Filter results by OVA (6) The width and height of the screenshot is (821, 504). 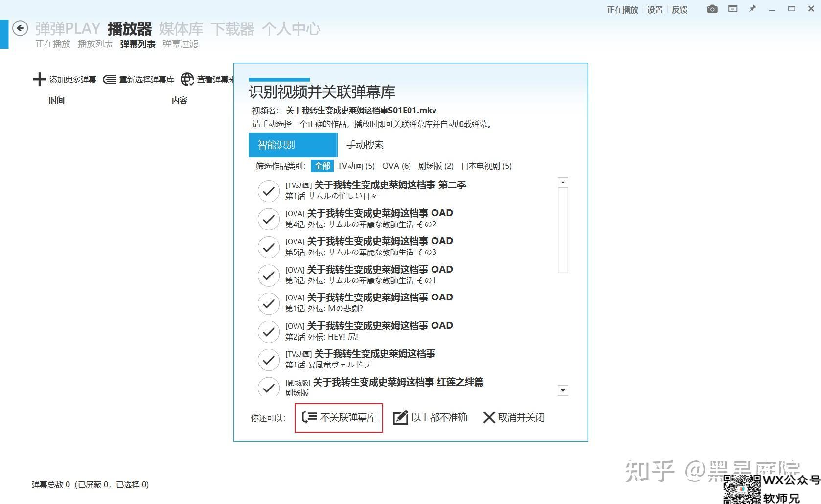[396, 166]
